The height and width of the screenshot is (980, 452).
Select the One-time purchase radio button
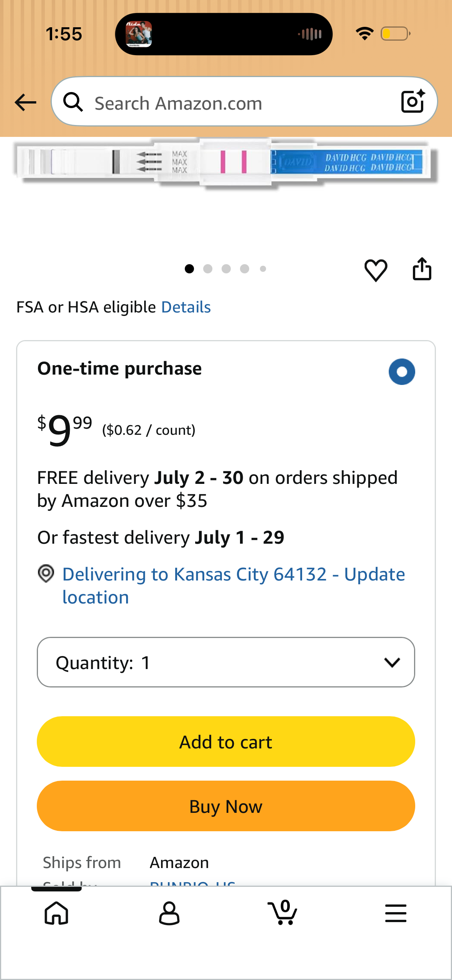(402, 371)
